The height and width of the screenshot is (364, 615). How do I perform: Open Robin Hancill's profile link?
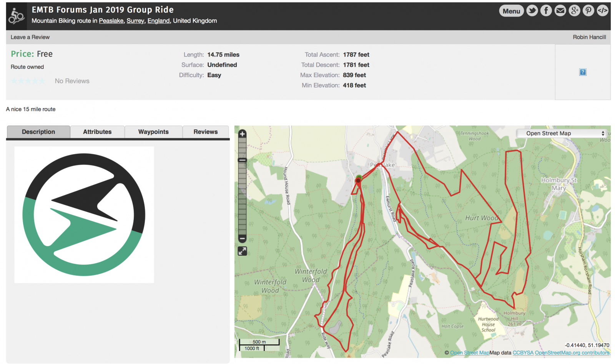[x=589, y=37]
